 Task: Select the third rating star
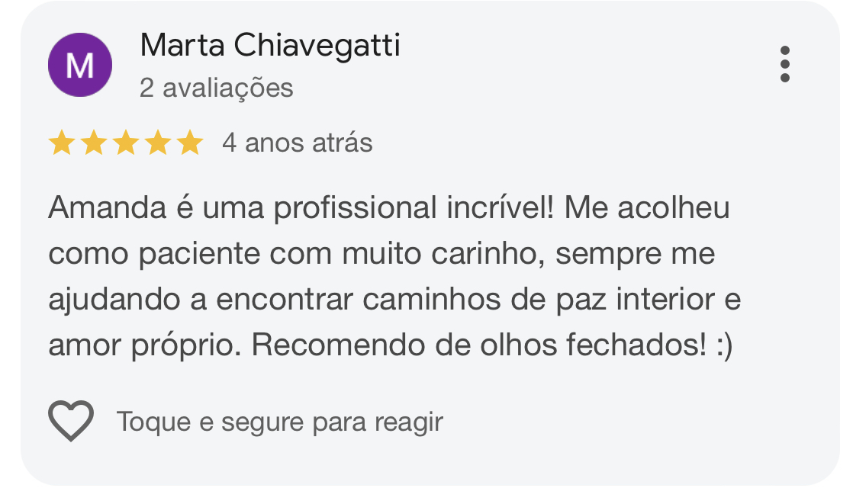[126, 143]
